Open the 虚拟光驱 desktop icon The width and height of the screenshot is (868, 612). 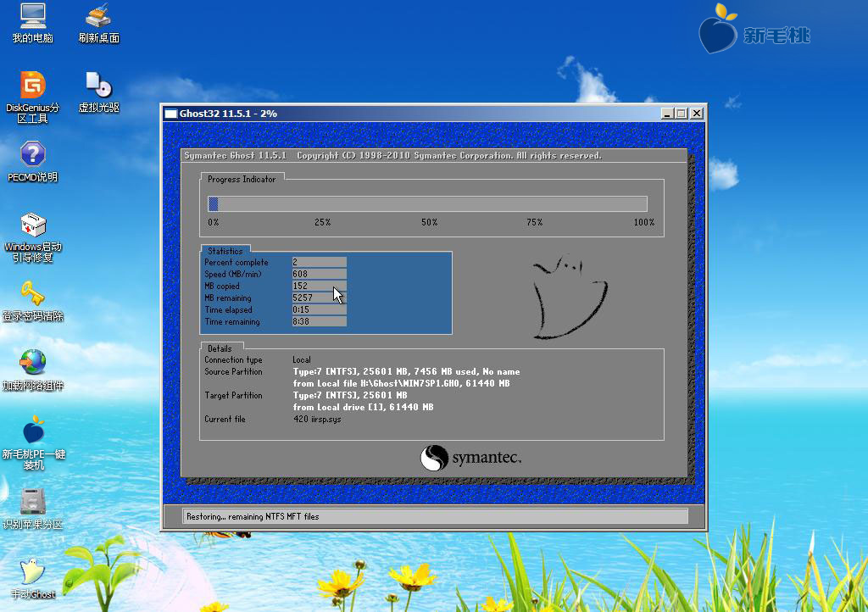click(98, 92)
